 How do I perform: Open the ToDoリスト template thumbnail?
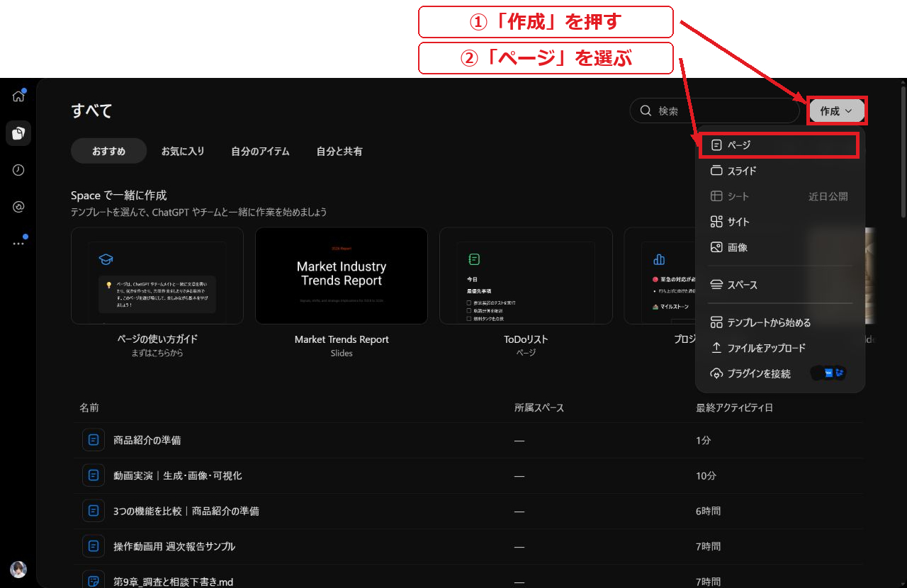click(526, 276)
